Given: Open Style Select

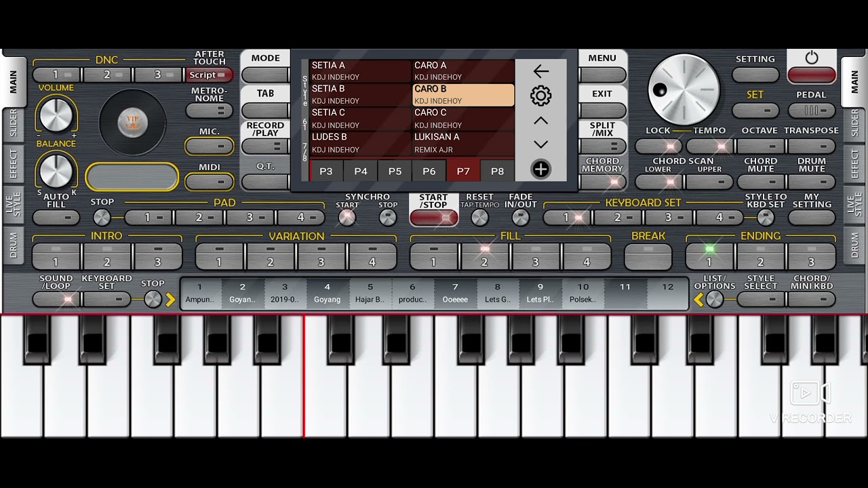Looking at the screenshot, I should (760, 299).
